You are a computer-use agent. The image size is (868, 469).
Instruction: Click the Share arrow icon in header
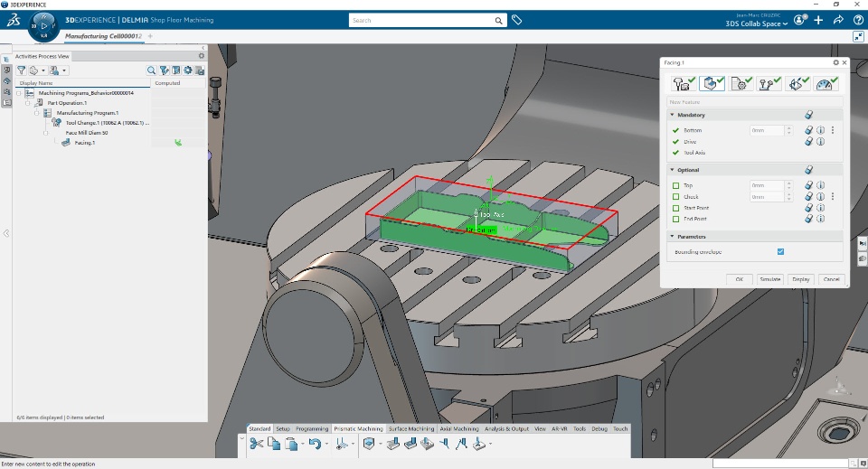[x=838, y=20]
